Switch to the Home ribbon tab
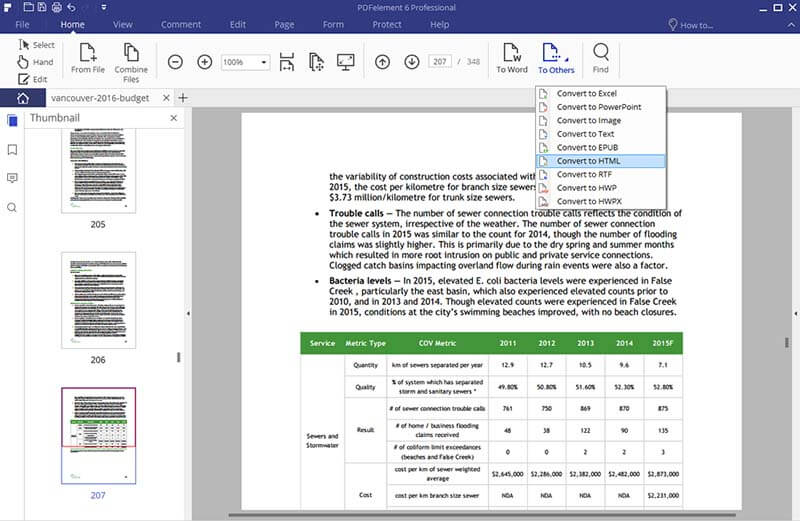Image resolution: width=800 pixels, height=521 pixels. pos(72,24)
